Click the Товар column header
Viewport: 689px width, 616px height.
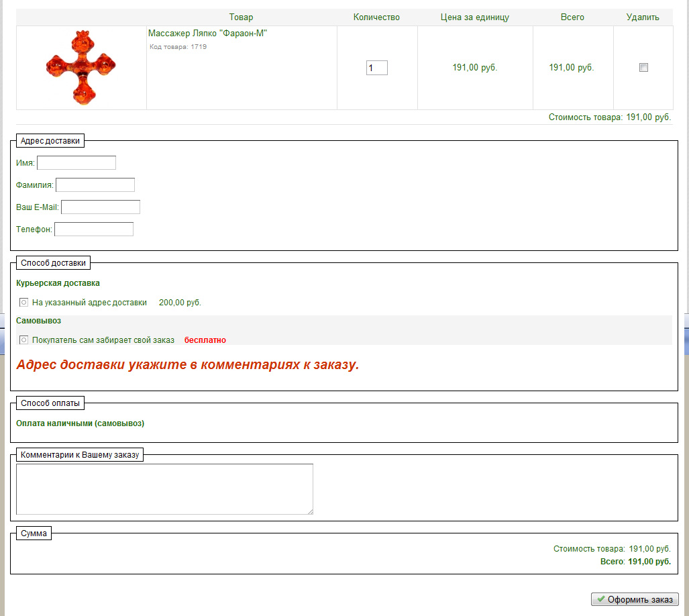click(242, 17)
